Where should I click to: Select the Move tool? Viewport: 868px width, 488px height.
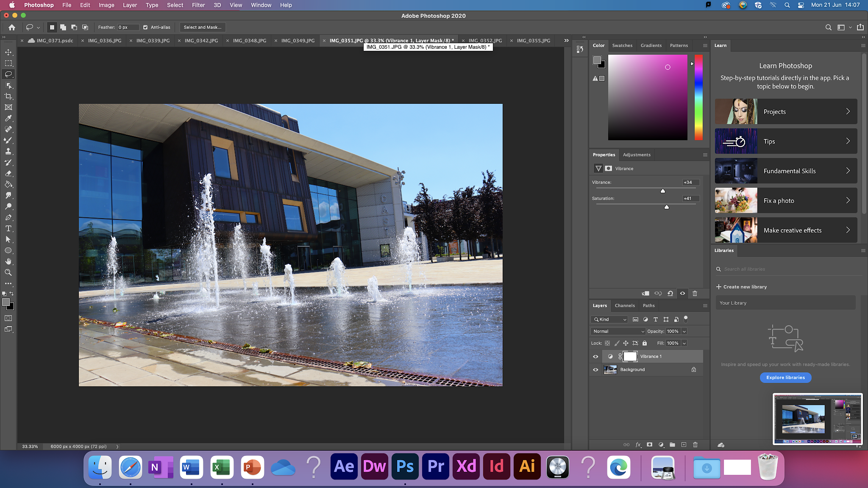click(x=8, y=52)
